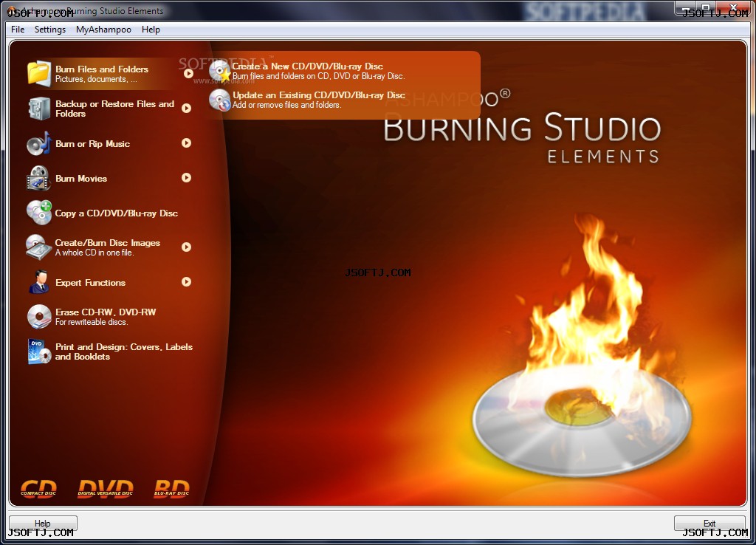Choose the Burn Movies label
Viewport: 756px width, 545px height.
coord(81,179)
